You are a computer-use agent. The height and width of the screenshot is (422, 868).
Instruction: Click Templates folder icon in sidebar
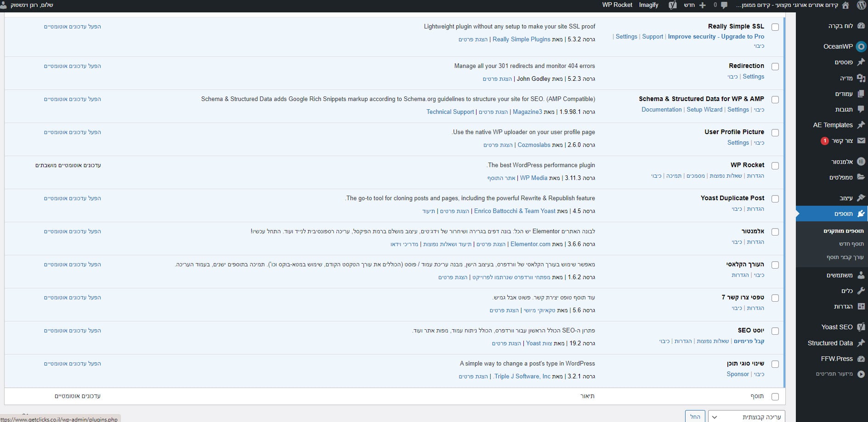[861, 177]
